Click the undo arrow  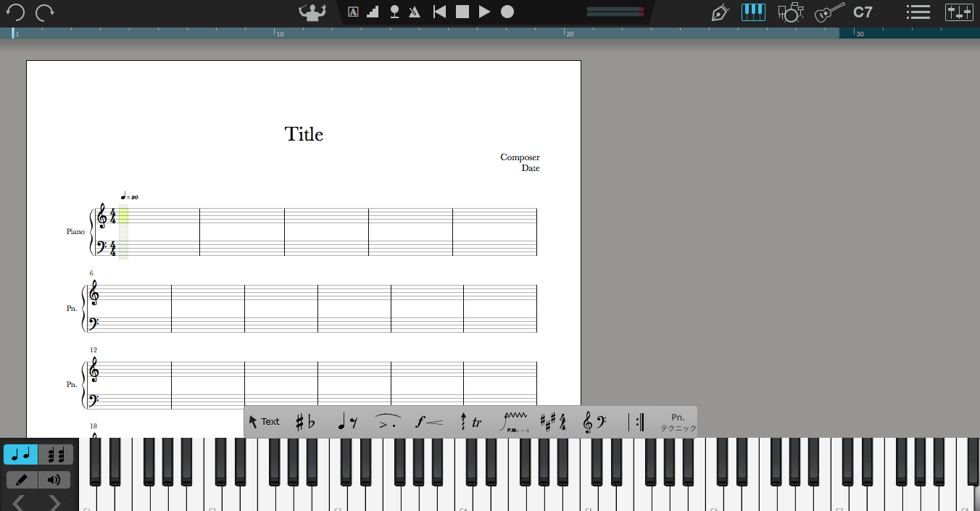coord(15,12)
